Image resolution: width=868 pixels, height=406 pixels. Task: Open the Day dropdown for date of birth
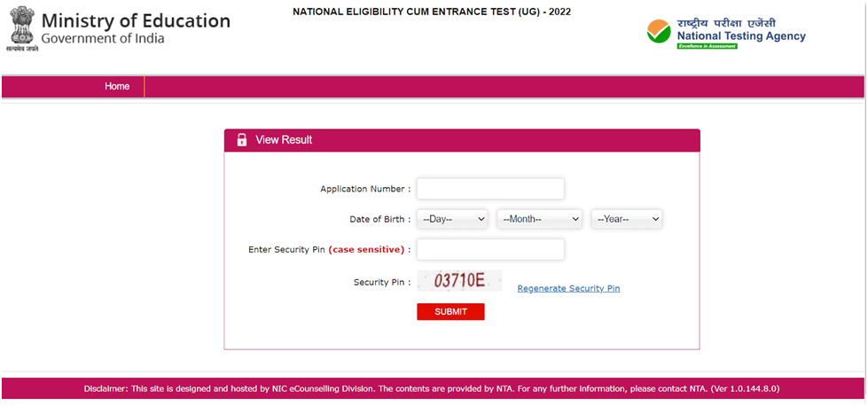pyautogui.click(x=453, y=219)
